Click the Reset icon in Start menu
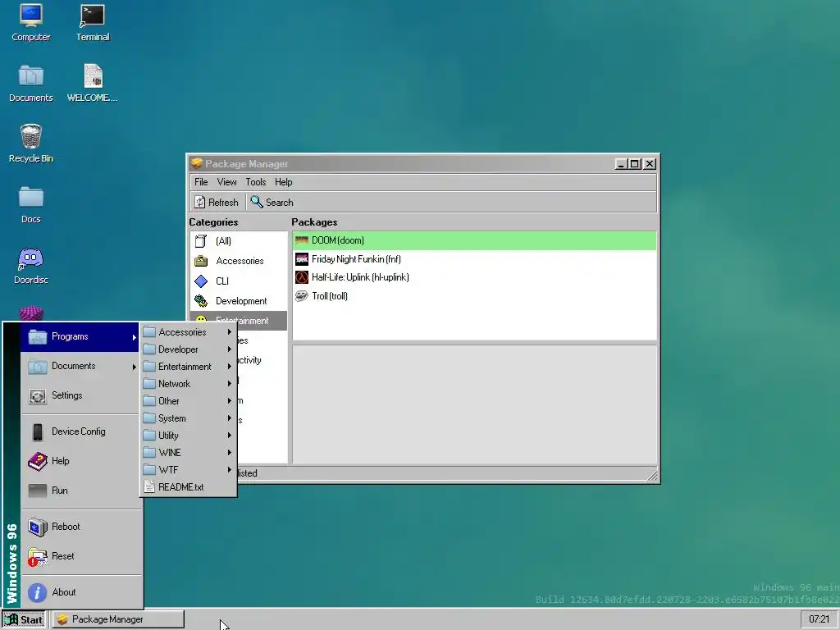Screen dimensions: 840x630 [x=38, y=557]
